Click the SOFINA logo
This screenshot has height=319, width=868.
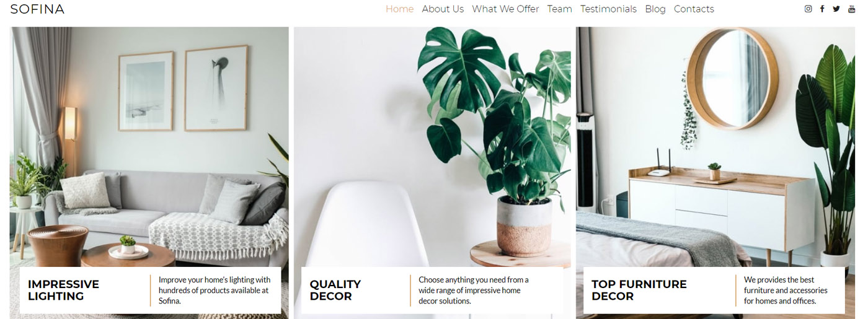coord(37,9)
